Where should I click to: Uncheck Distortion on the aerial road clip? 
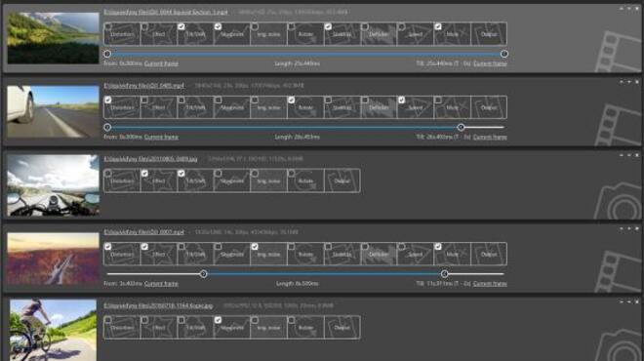click(x=107, y=247)
